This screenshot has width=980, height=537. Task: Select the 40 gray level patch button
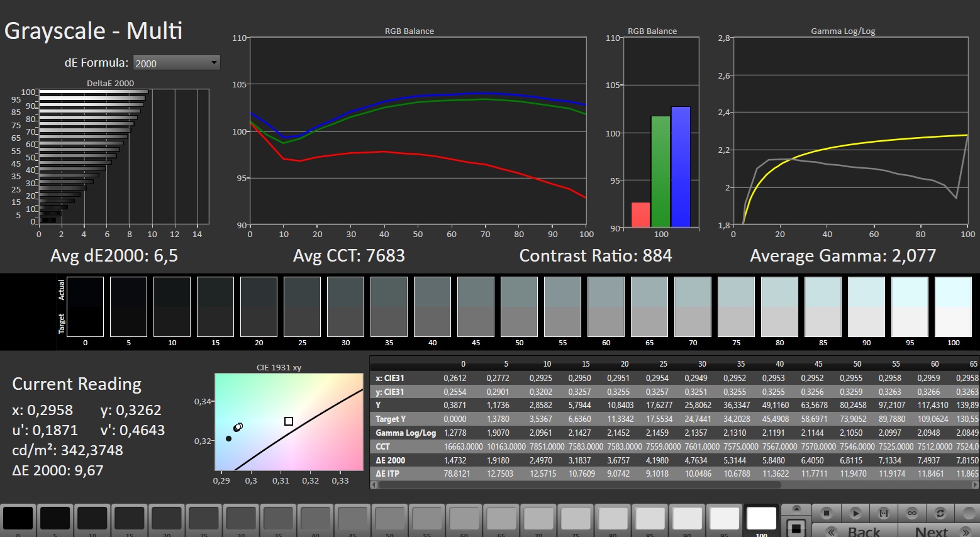pos(315,521)
